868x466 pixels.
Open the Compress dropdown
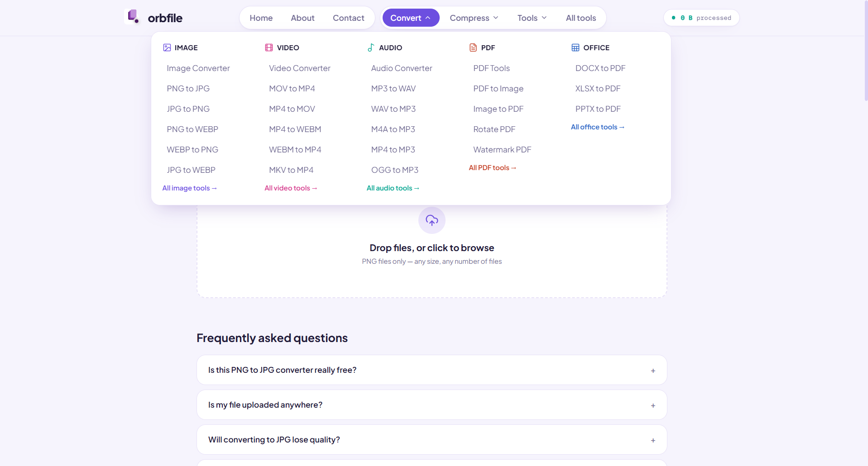coord(474,18)
